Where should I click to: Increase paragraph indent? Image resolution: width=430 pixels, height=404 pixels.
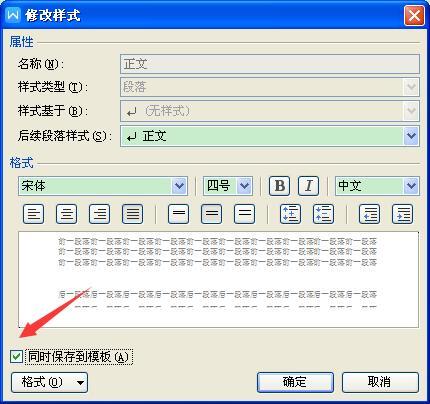[403, 214]
